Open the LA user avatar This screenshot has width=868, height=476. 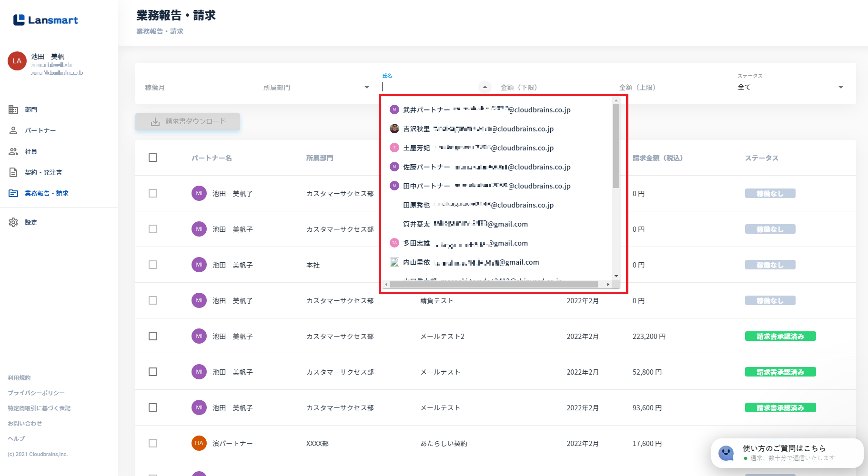(17, 61)
